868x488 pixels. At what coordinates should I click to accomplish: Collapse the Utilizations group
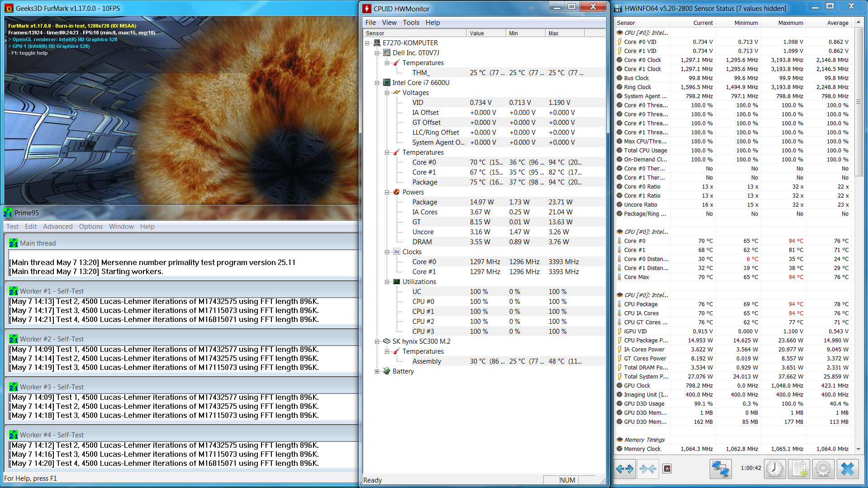tap(387, 282)
